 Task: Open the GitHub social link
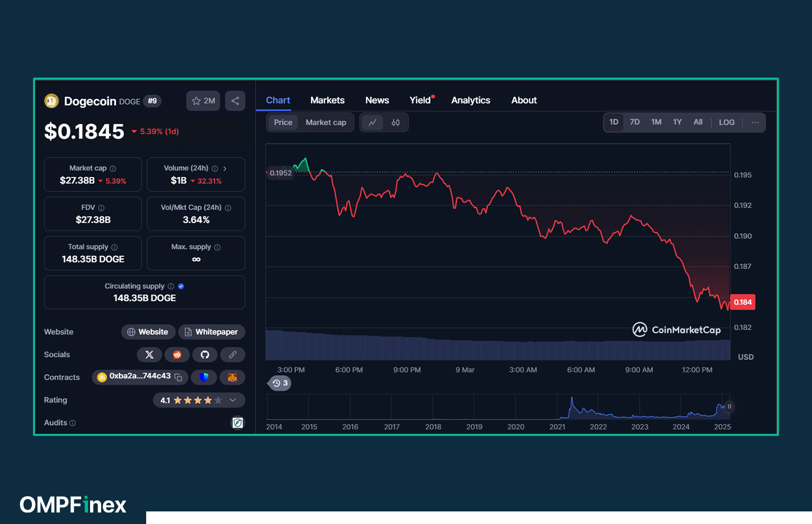point(205,355)
